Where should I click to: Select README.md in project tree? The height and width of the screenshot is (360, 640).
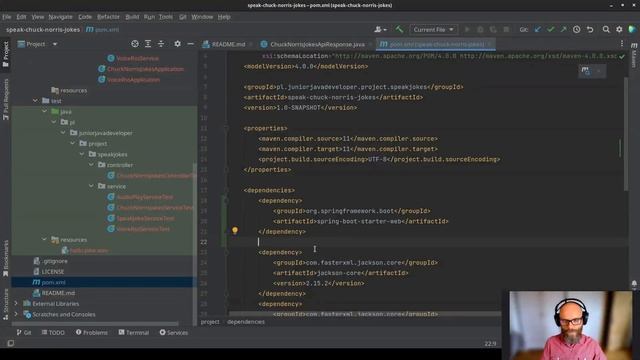(58, 293)
